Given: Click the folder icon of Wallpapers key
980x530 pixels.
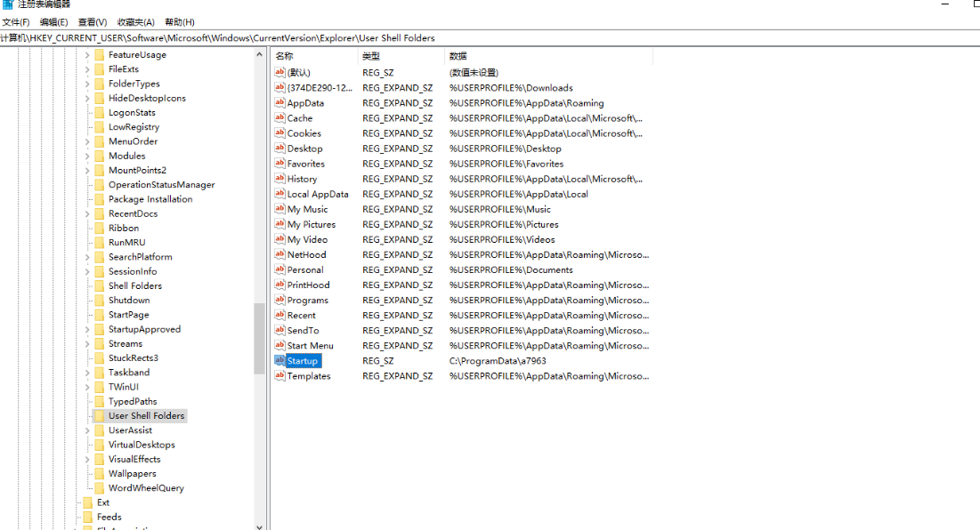Looking at the screenshot, I should [x=100, y=473].
